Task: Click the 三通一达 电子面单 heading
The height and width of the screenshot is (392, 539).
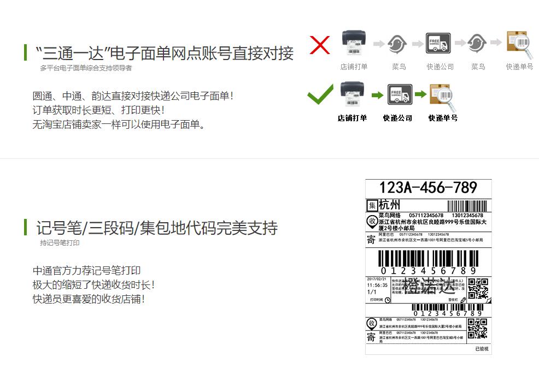Action: pyautogui.click(x=165, y=54)
